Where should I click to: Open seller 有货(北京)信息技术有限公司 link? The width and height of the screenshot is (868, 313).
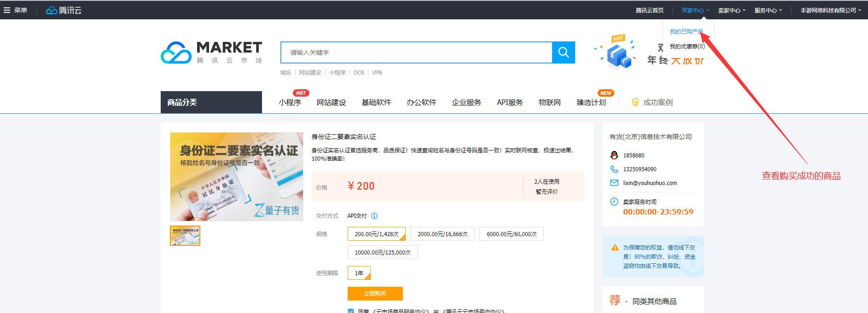coord(651,137)
